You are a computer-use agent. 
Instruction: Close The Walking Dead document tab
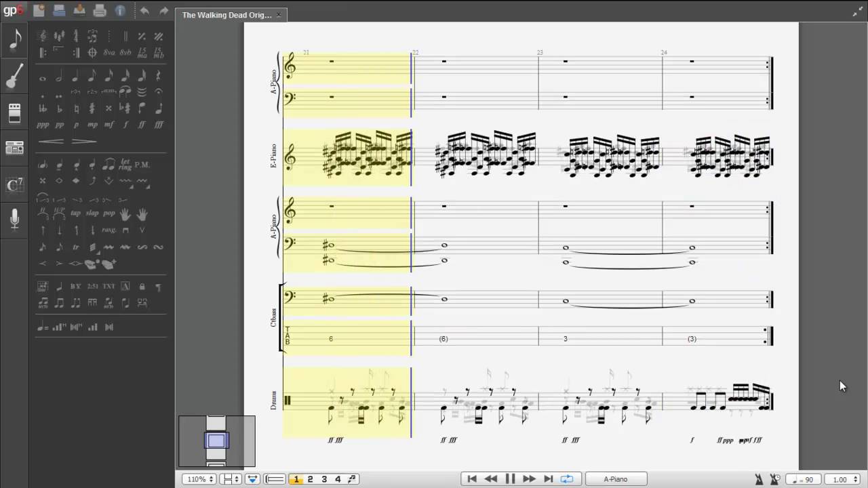pyautogui.click(x=279, y=15)
